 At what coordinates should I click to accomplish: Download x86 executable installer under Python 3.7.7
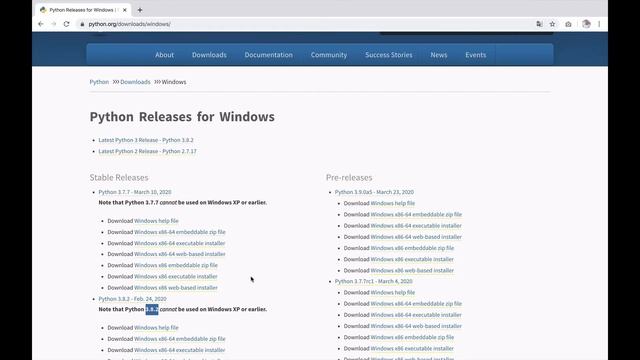pyautogui.click(x=176, y=276)
